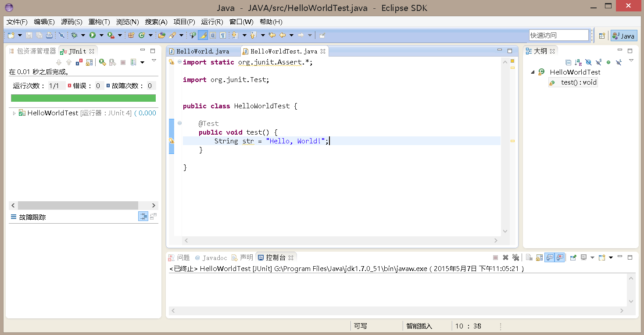Switch to the Javadoc tab
644x335 pixels.
[211, 257]
